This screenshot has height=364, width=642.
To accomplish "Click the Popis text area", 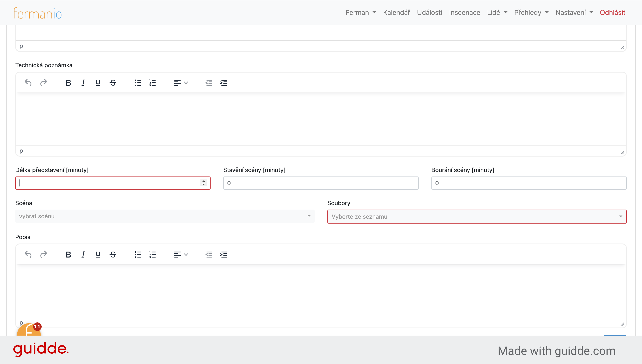I will (321, 291).
